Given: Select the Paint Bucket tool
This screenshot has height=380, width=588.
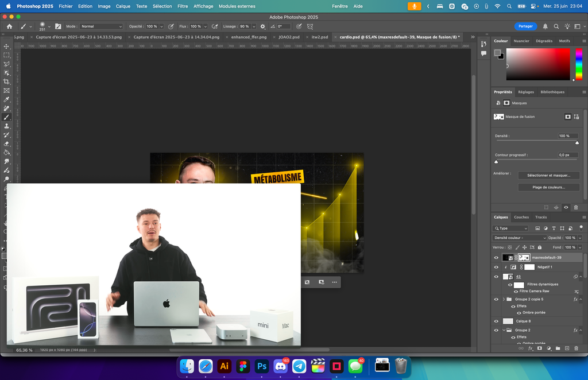Looking at the screenshot, I should tap(6, 153).
